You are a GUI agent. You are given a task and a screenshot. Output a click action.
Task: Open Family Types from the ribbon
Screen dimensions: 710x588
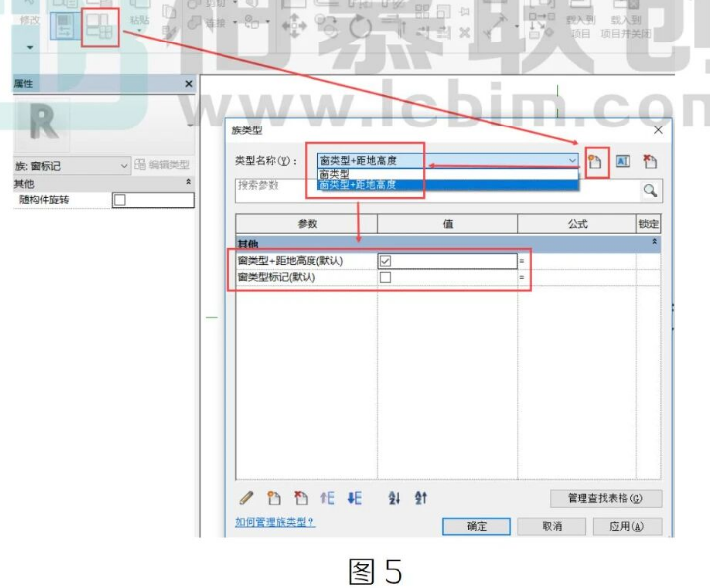99,26
